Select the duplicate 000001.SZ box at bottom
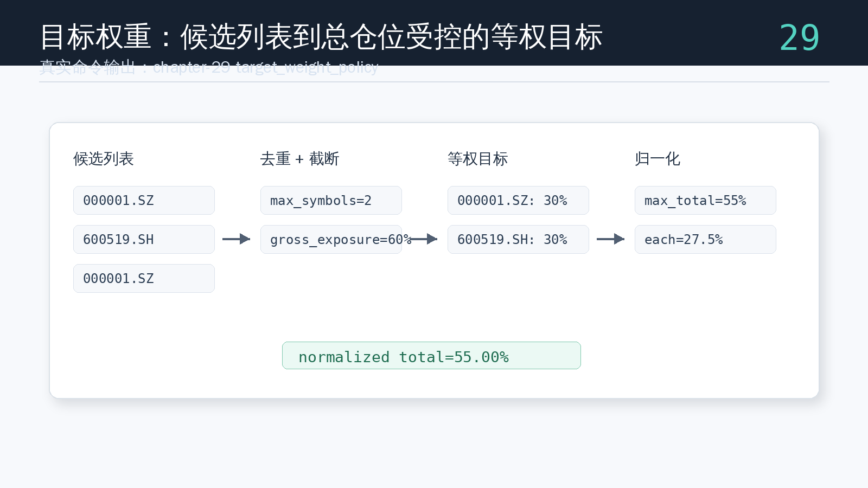Image resolution: width=868 pixels, height=488 pixels. (144, 279)
